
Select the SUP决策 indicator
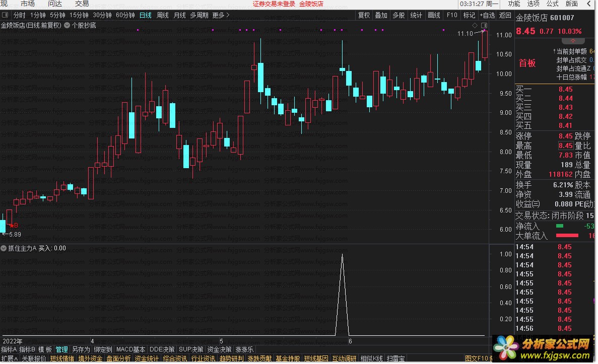click(191, 349)
